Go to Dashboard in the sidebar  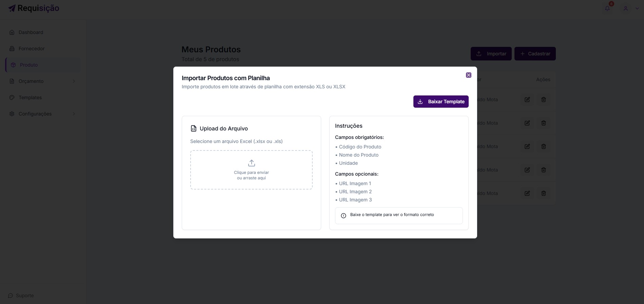pyautogui.click(x=31, y=32)
